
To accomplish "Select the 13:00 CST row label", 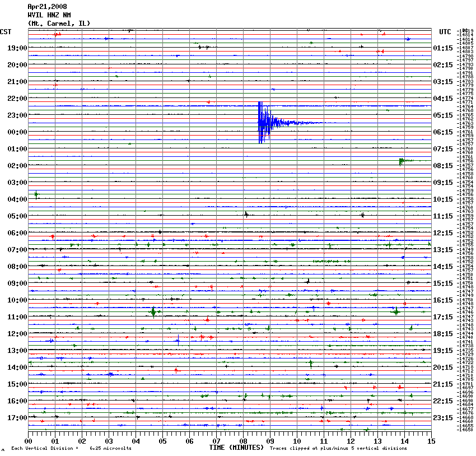I will [x=17, y=351].
